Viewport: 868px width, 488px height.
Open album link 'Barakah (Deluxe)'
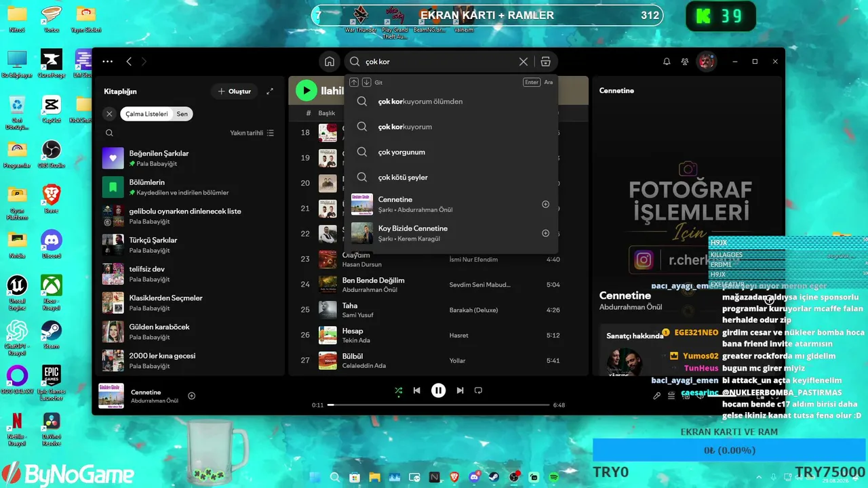473,310
